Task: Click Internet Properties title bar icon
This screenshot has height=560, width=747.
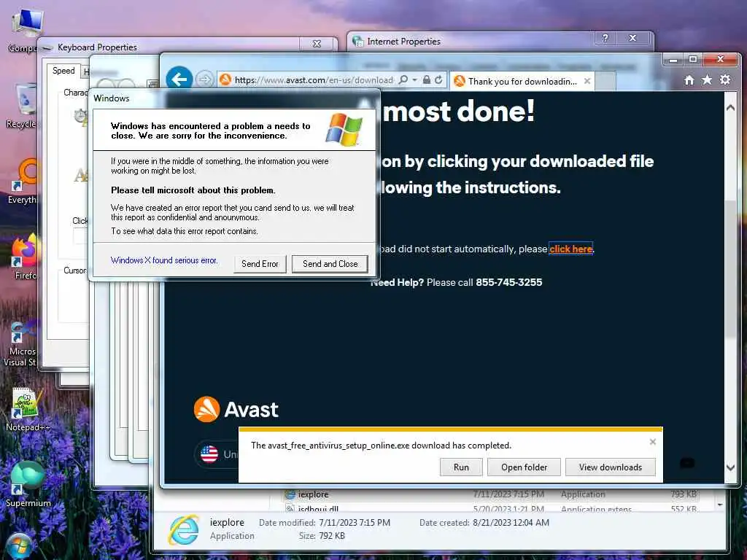Action: (x=357, y=42)
